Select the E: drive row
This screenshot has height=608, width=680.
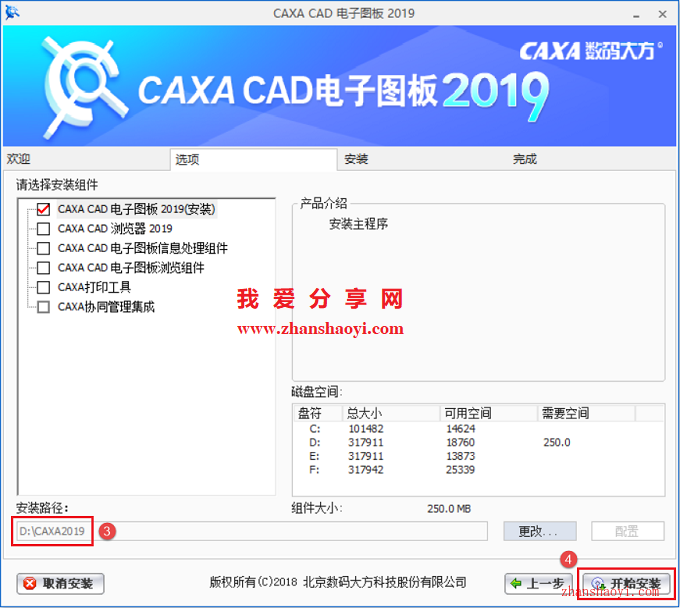point(479,456)
